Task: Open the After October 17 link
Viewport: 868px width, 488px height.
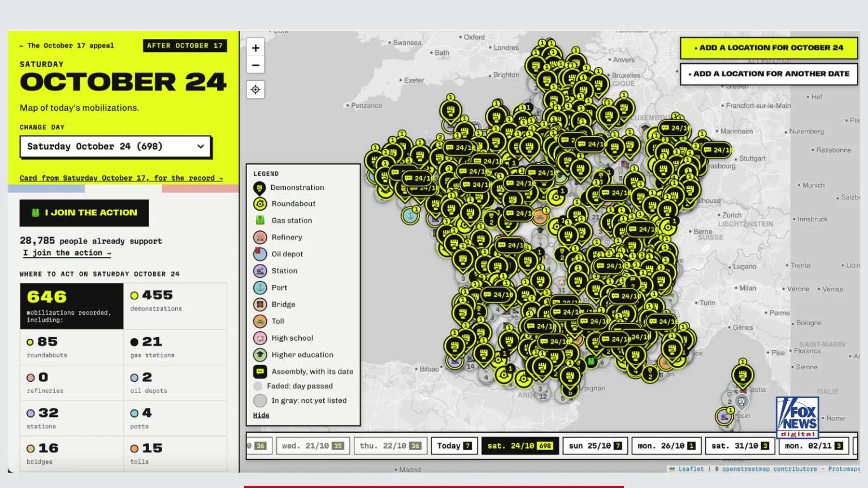Action: [185, 46]
